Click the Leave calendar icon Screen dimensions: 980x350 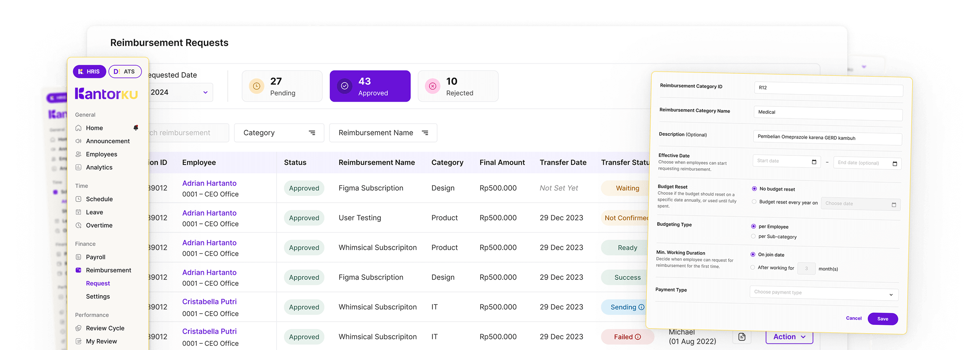click(x=78, y=212)
